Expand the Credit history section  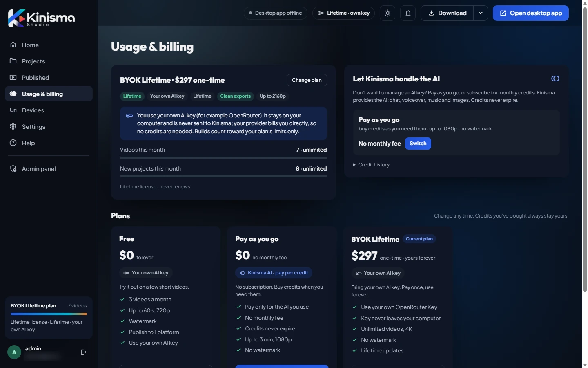tap(371, 165)
